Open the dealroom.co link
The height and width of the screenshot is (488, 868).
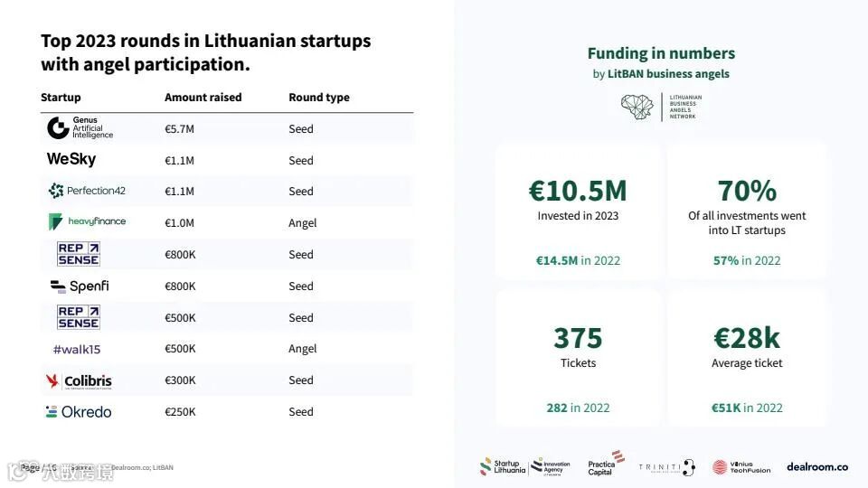(817, 467)
